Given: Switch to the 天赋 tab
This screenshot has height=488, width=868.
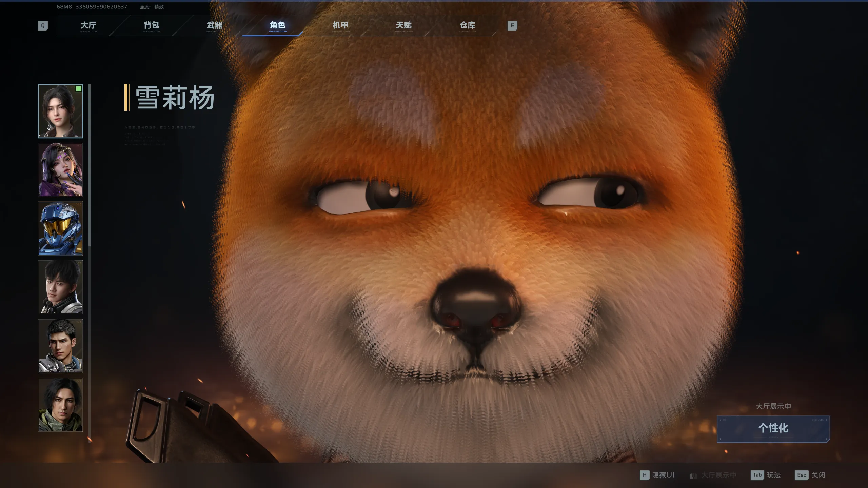Looking at the screenshot, I should pos(404,25).
